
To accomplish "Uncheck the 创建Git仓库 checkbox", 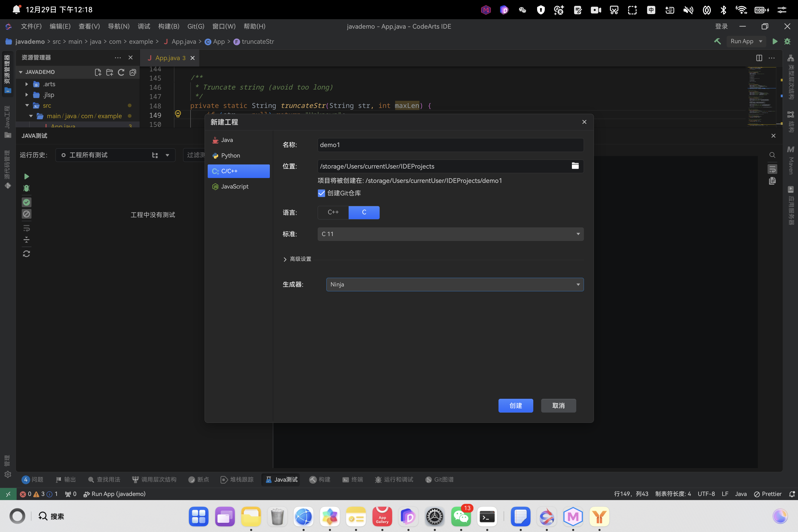I will tap(321, 193).
